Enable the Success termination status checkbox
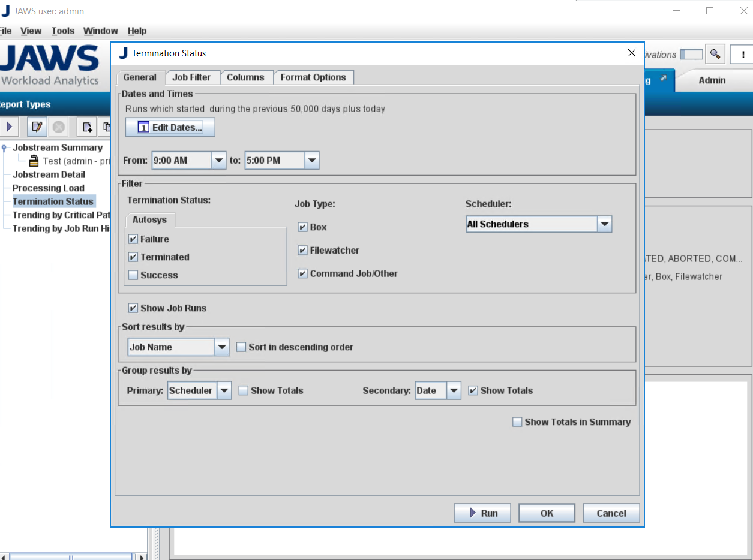753x560 pixels. (133, 275)
